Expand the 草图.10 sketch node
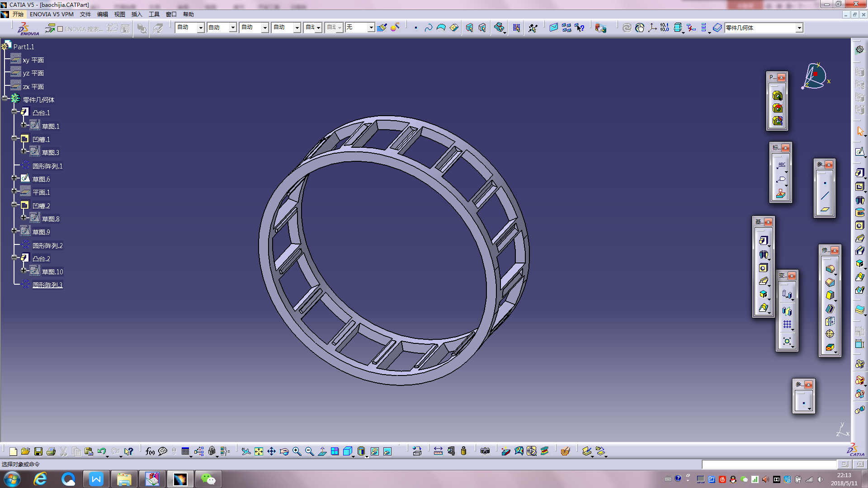The width and height of the screenshot is (868, 488). pyautogui.click(x=24, y=271)
